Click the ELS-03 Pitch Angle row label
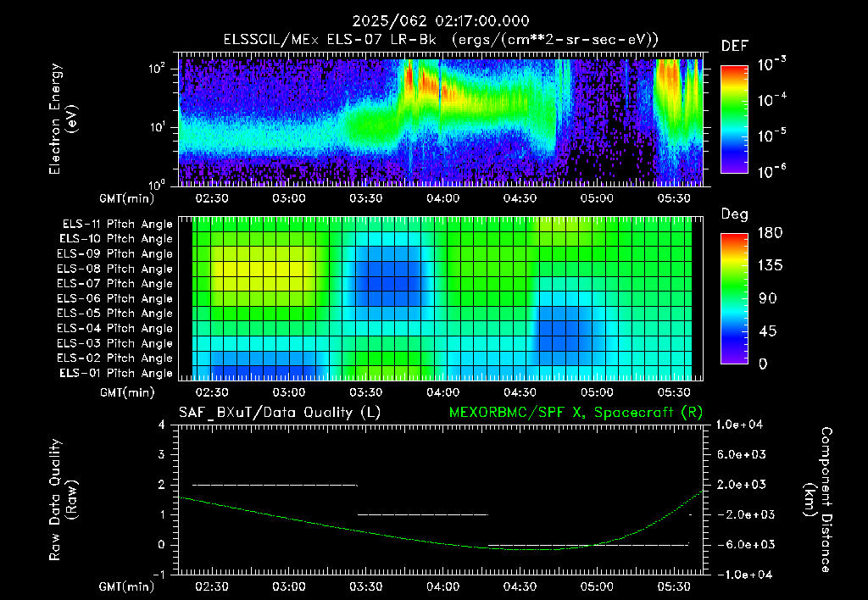This screenshot has height=600, width=868. pyautogui.click(x=114, y=343)
